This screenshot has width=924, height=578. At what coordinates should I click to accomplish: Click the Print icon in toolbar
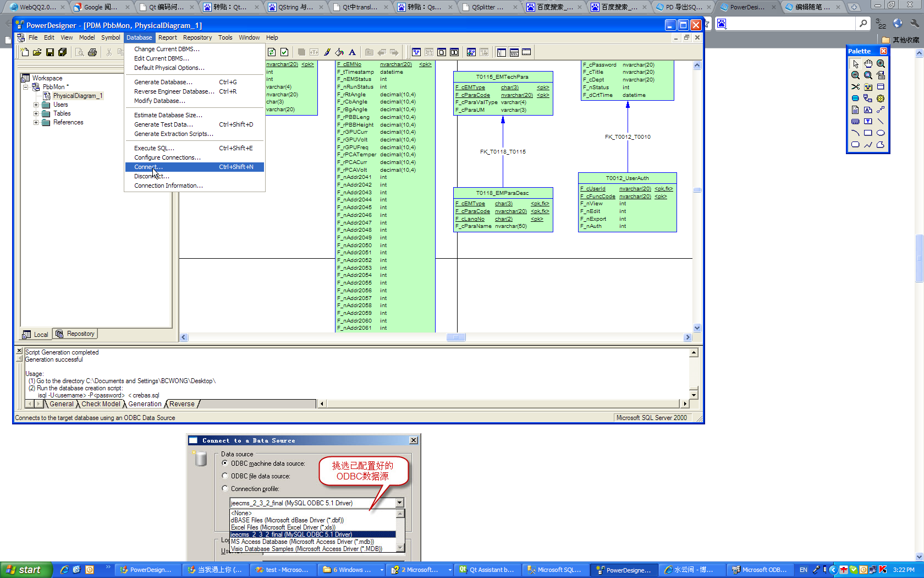(x=92, y=52)
